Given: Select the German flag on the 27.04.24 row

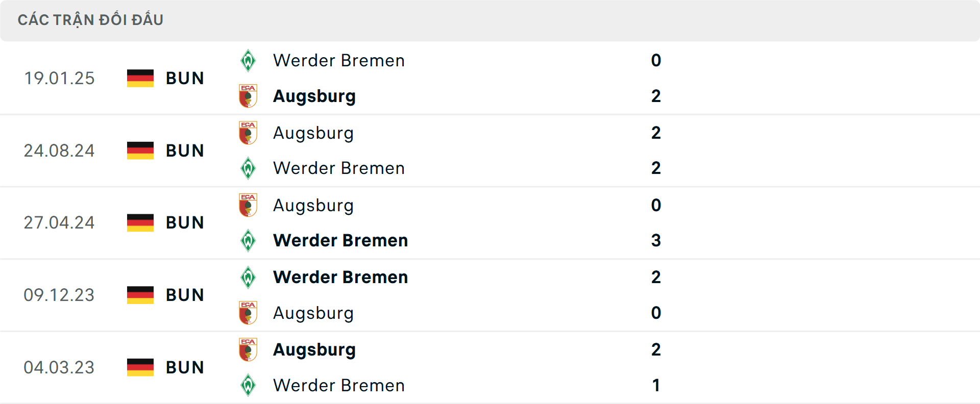Looking at the screenshot, I should click(140, 222).
